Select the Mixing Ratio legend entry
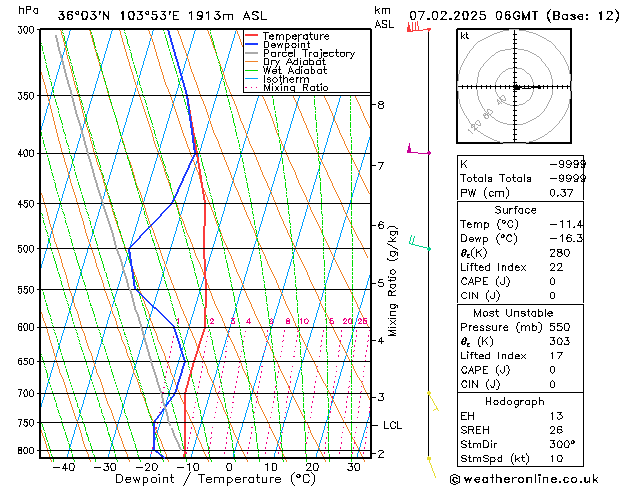 293,89
